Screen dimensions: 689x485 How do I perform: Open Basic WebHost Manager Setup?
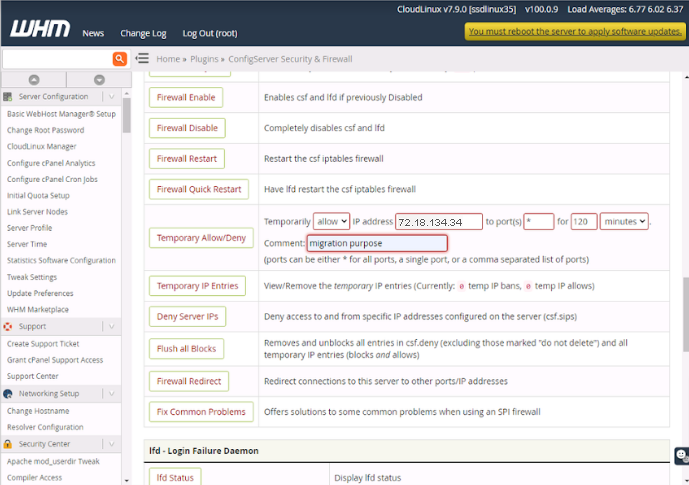62,114
